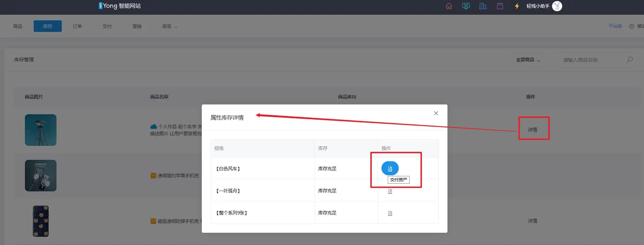
Task: Click 详情 link for the phone case row
Action: click(532, 221)
